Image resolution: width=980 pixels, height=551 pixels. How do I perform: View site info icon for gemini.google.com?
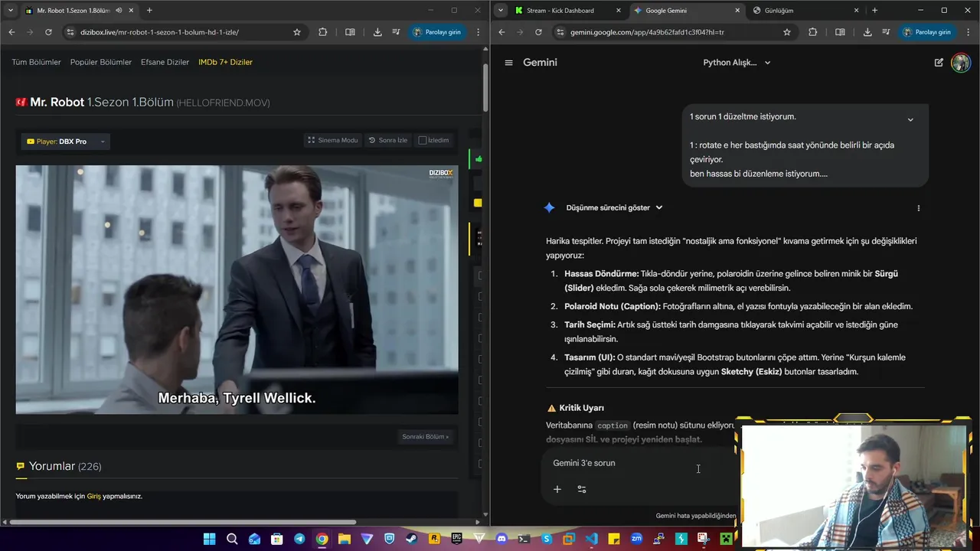(560, 32)
